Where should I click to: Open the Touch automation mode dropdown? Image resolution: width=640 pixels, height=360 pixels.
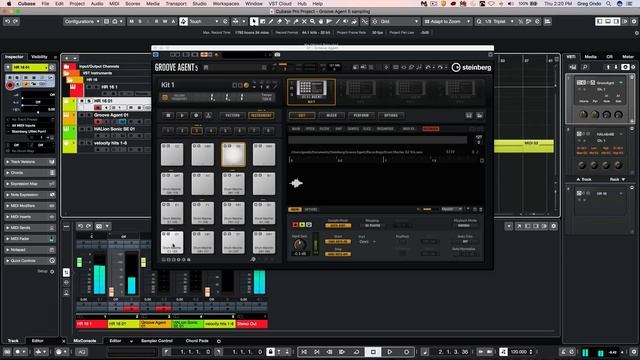tap(204, 21)
